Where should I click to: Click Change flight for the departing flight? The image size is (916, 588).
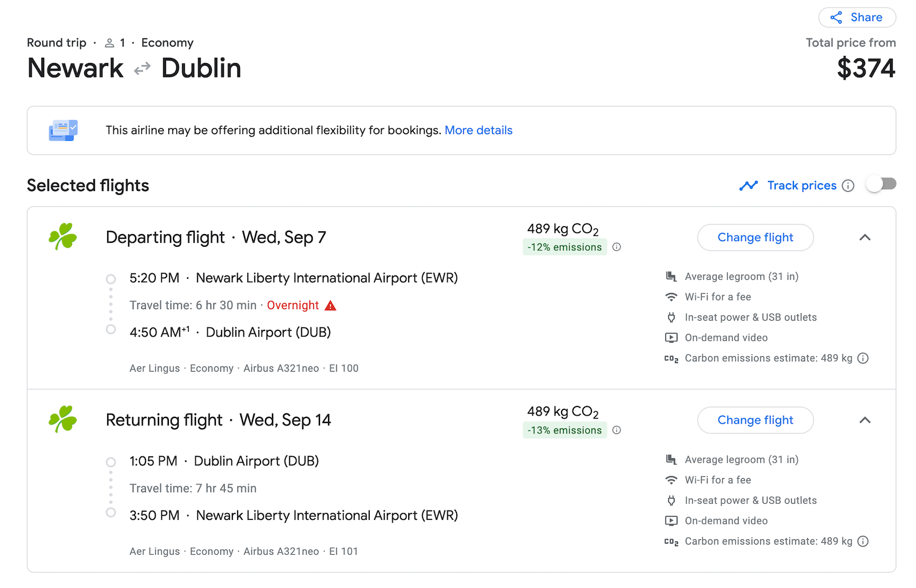[755, 237]
